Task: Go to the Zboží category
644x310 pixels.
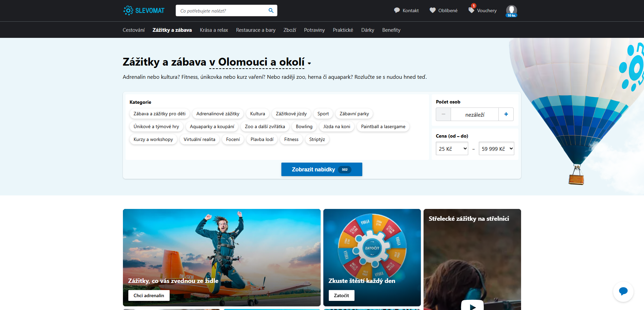Action: (x=290, y=30)
